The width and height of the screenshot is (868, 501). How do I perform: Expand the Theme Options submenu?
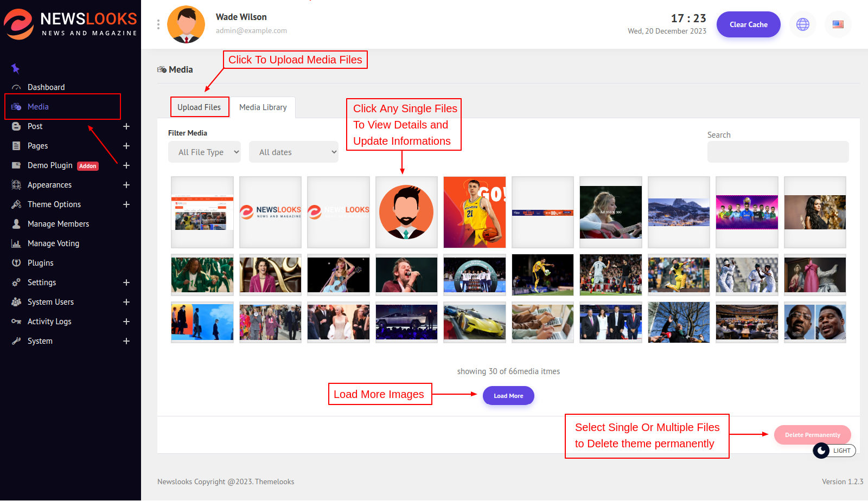point(126,204)
